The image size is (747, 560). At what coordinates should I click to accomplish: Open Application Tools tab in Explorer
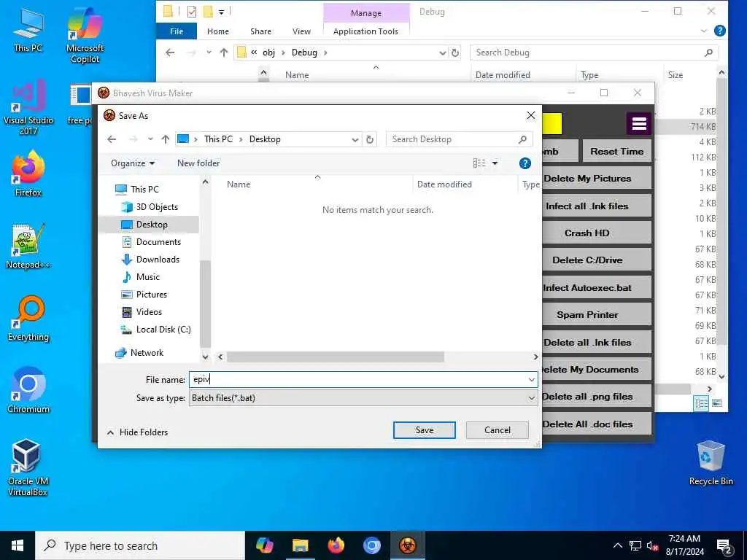coord(365,31)
